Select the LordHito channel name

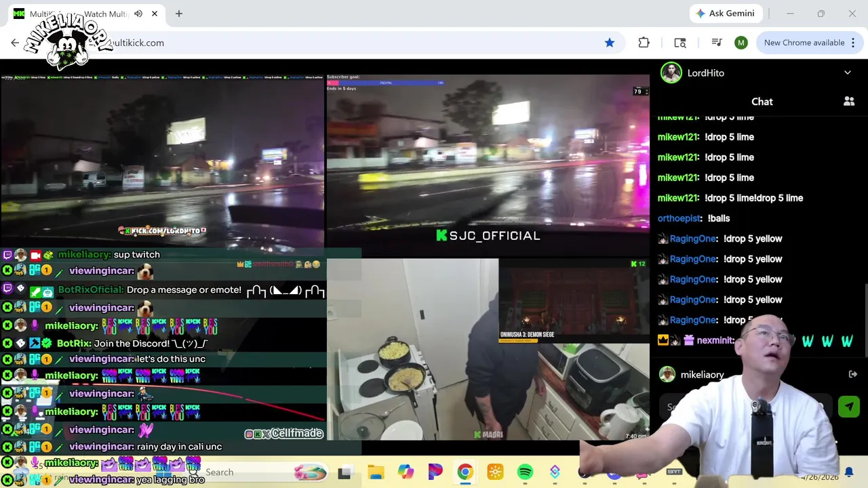click(706, 73)
